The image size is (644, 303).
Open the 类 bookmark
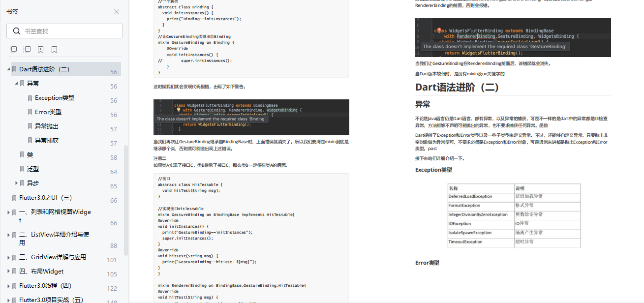pos(30,154)
